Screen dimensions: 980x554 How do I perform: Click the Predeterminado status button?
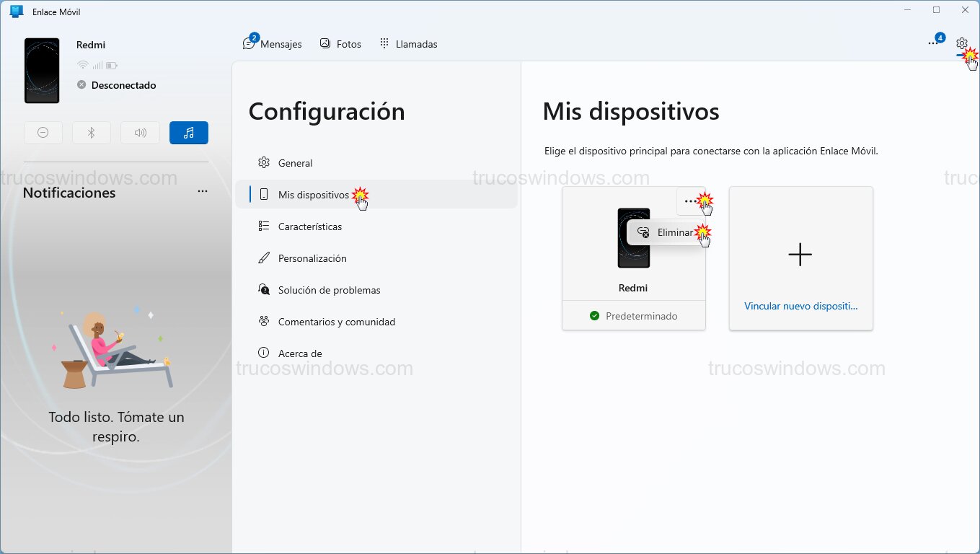[633, 315]
